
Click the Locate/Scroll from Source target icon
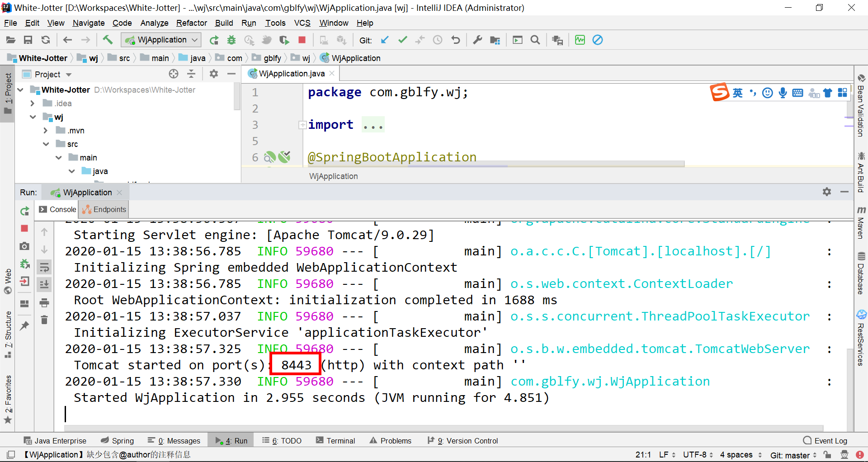tap(174, 74)
